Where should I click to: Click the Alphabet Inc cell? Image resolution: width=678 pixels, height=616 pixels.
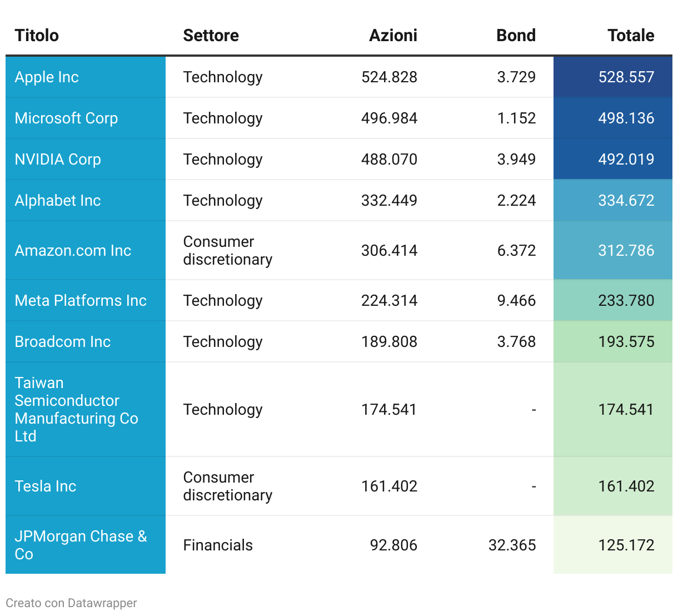coord(58,201)
